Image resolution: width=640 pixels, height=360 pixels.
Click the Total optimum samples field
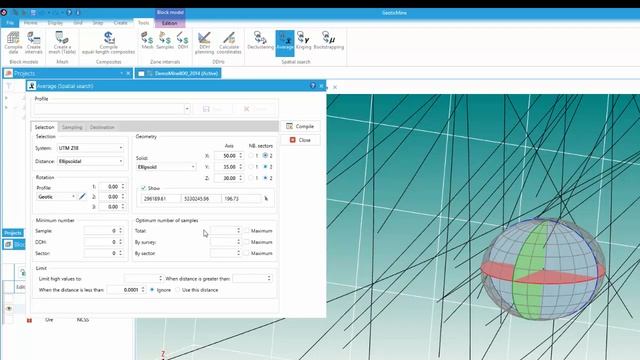pyautogui.click(x=226, y=231)
